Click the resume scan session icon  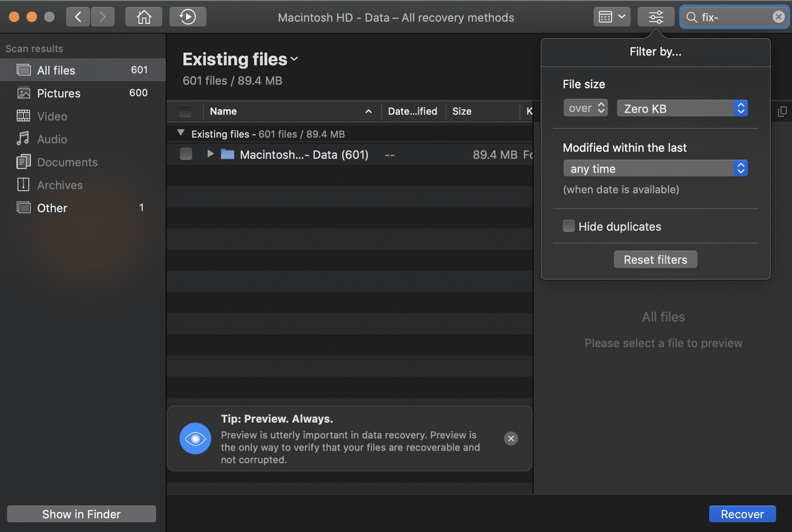coord(188,17)
